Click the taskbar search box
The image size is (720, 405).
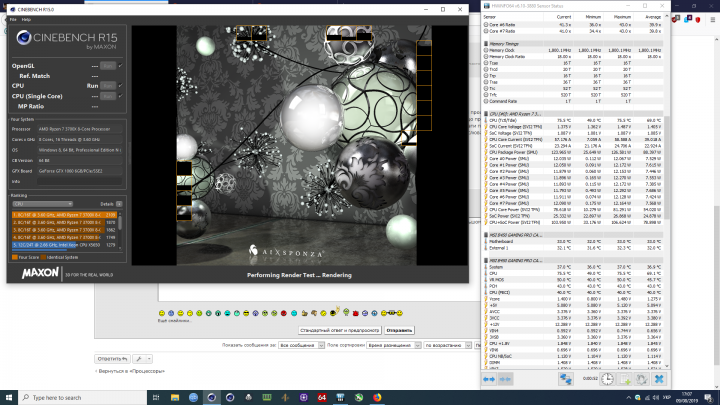[82, 397]
